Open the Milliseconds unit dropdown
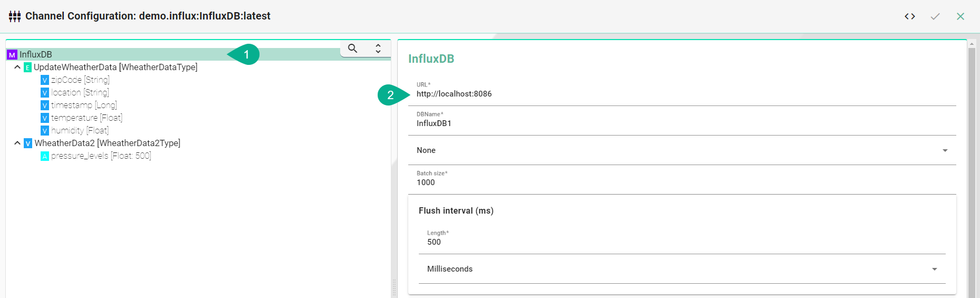 click(681, 269)
